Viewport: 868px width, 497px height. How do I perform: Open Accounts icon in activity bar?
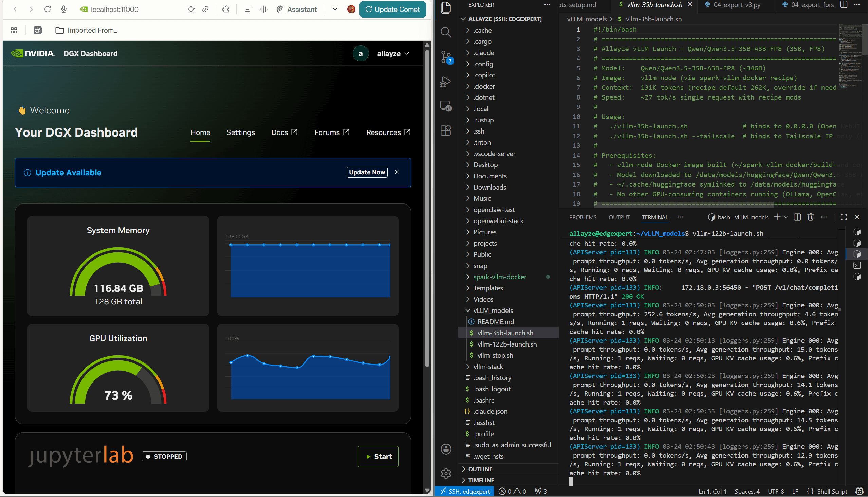pyautogui.click(x=446, y=449)
